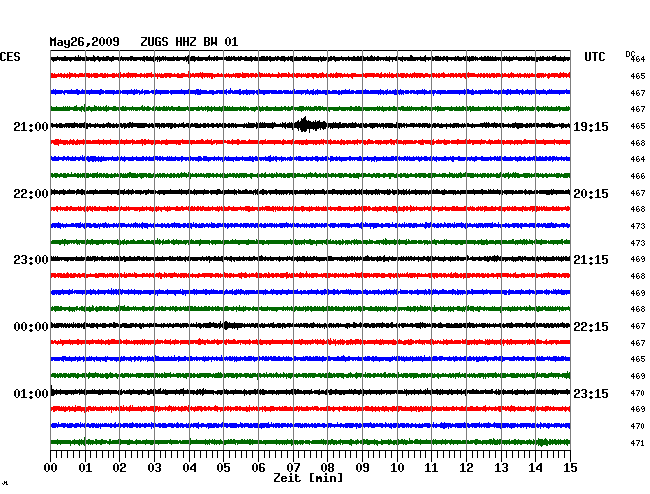Click the seismic burst on the 21:00 trace

309,125
